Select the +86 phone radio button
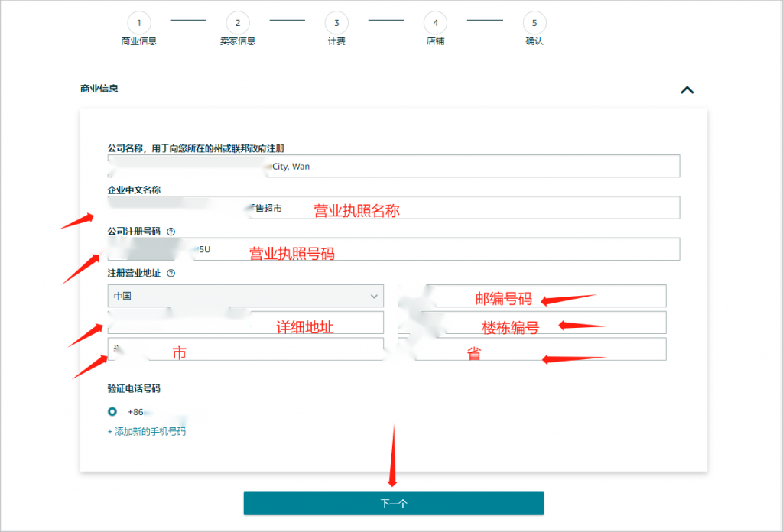783x532 pixels. coord(112,411)
